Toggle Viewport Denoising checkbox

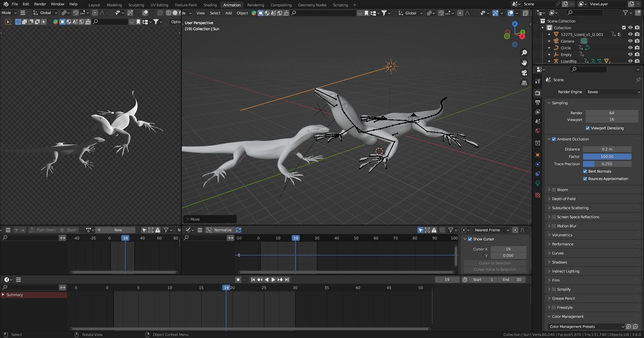588,128
